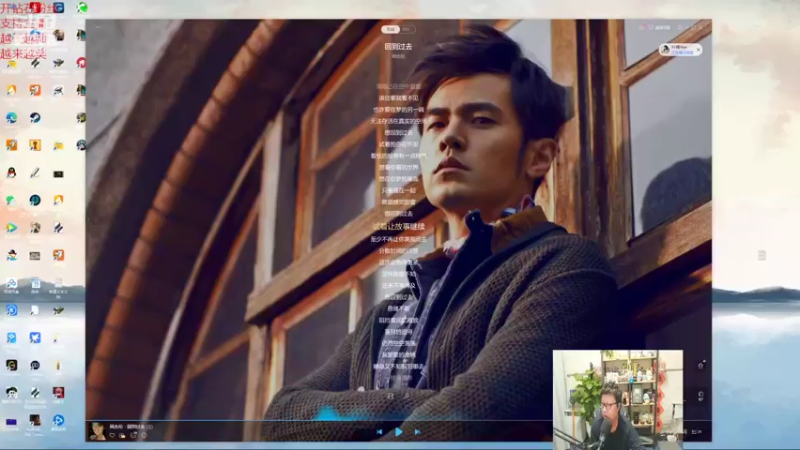Open the download icon beside the heart
This screenshot has width=800, height=450.
tap(122, 435)
